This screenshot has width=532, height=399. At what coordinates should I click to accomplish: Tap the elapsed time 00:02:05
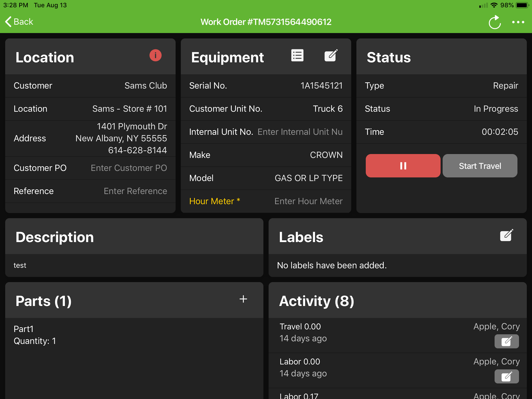tap(500, 132)
